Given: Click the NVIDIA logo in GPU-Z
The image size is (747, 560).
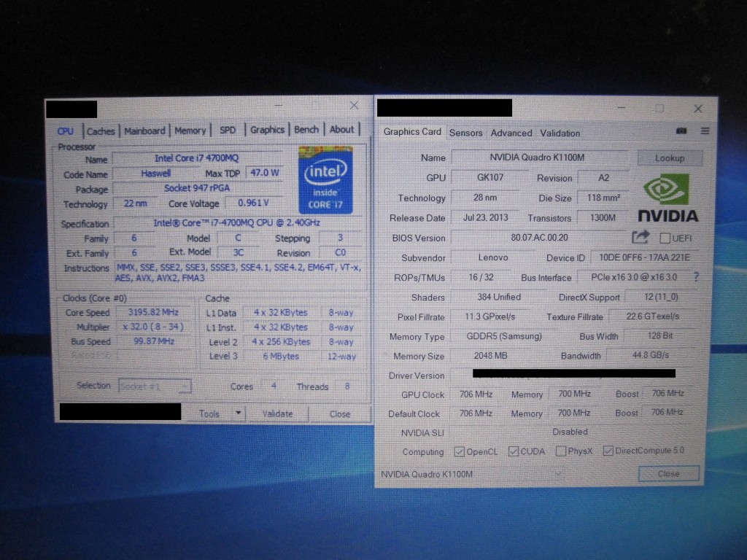Looking at the screenshot, I should click(668, 198).
